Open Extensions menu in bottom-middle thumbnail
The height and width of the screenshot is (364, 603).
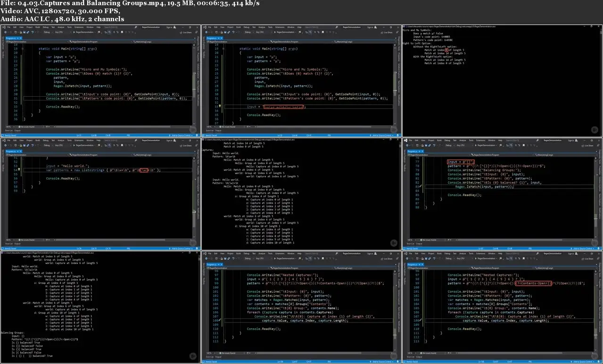pos(280,253)
